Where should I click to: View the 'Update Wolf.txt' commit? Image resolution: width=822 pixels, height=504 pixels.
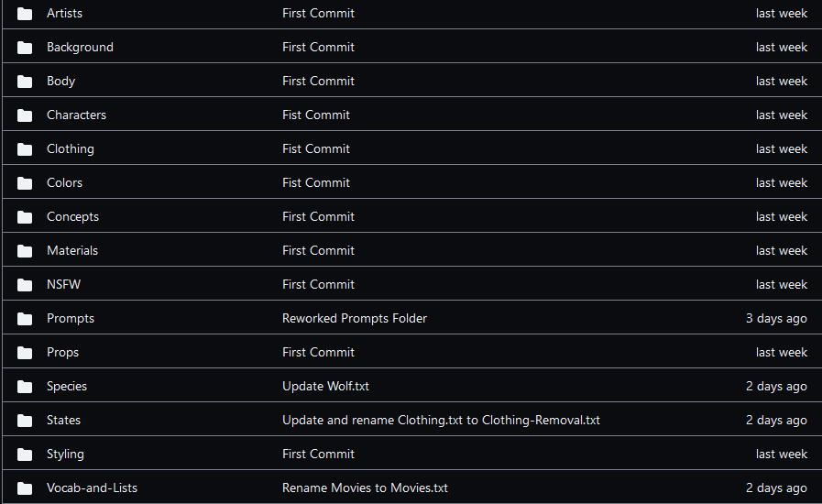point(325,386)
